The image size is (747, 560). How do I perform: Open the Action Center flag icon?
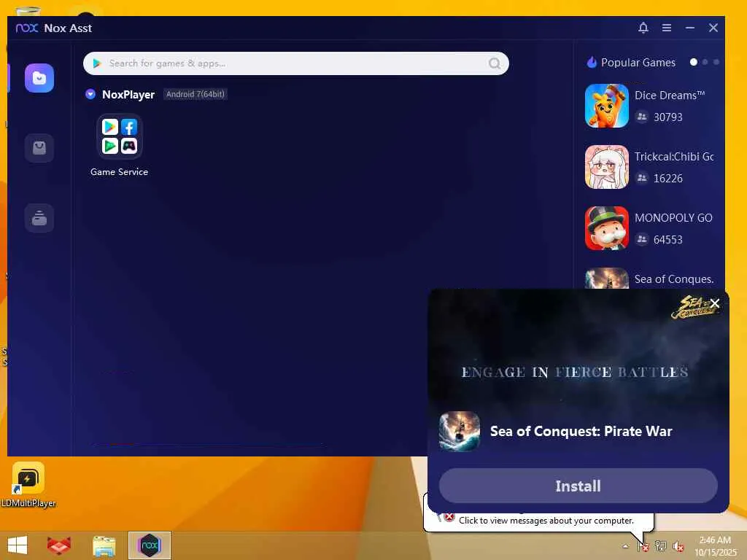(x=643, y=546)
